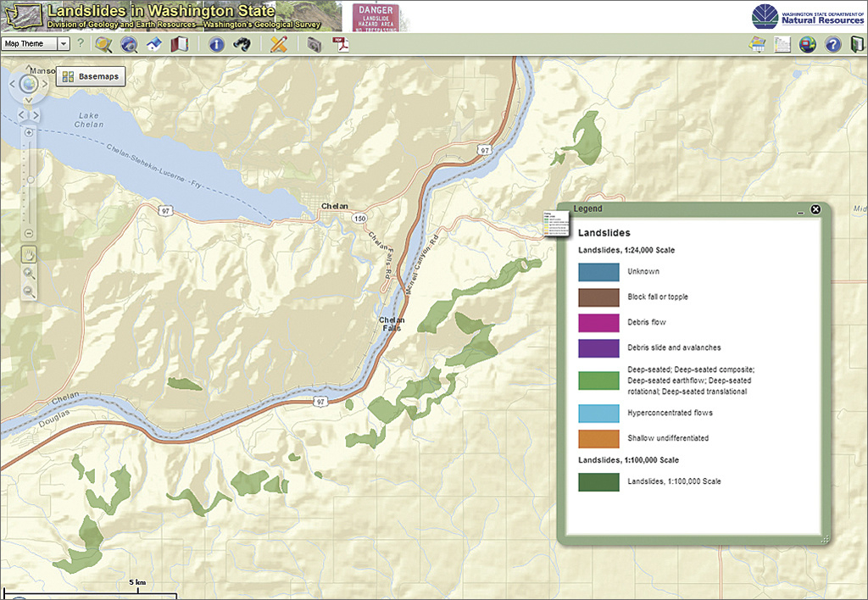Click the Deep-seated green legend swatch

(598, 381)
